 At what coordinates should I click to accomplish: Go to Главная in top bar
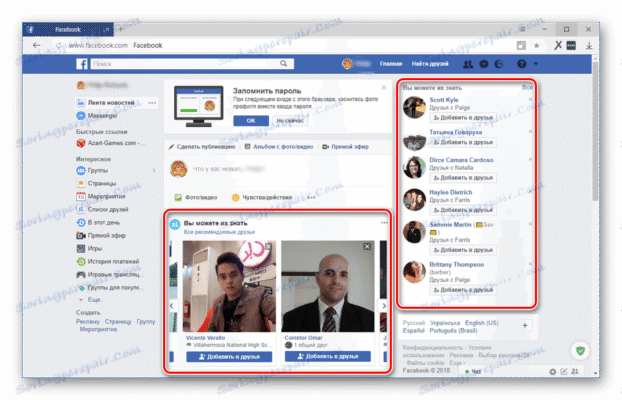coord(391,64)
